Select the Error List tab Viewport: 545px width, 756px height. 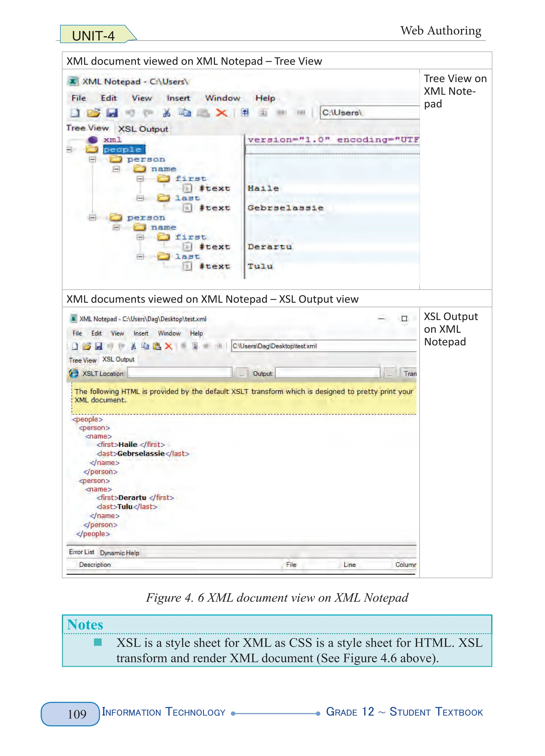coord(81,552)
